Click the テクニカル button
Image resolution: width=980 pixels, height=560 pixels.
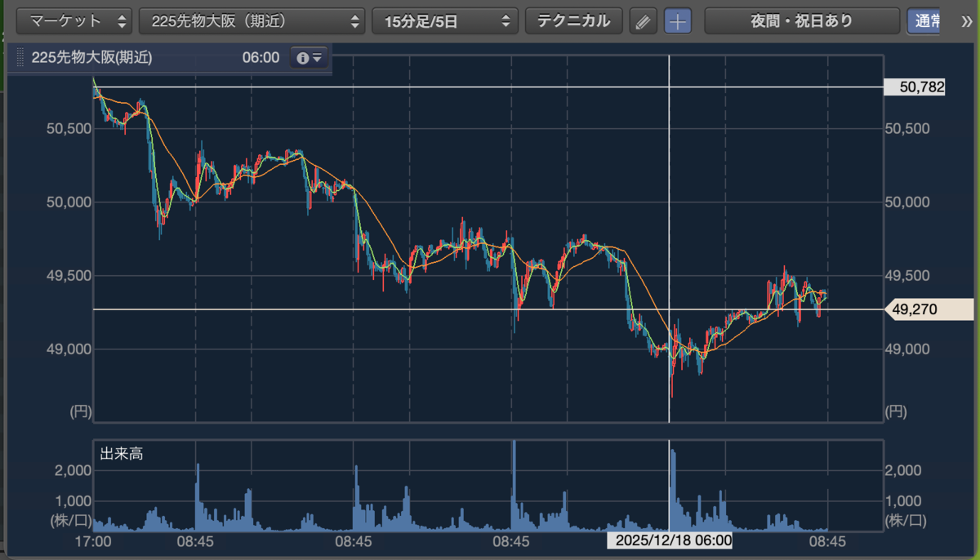pyautogui.click(x=574, y=22)
